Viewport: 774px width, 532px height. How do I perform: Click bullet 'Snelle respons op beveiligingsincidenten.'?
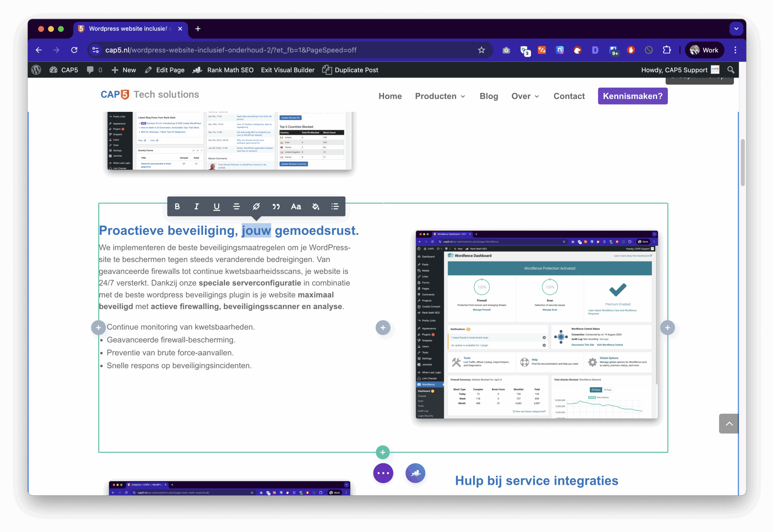coord(179,365)
